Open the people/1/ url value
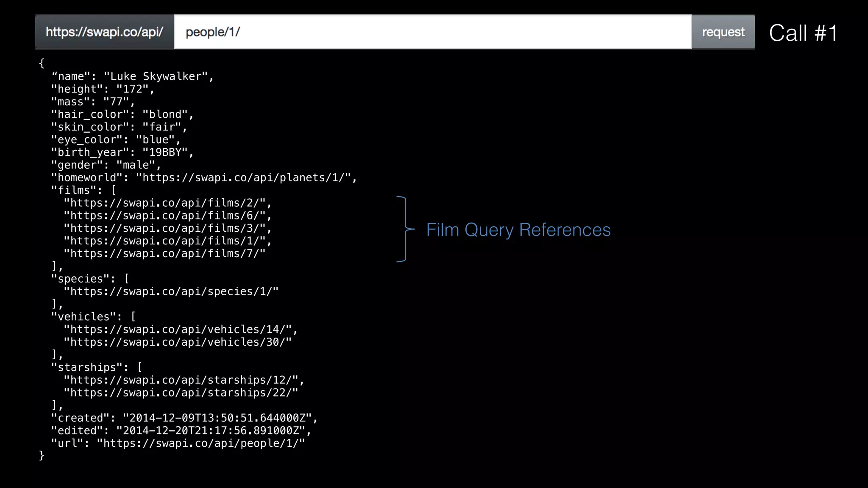Image resolution: width=868 pixels, height=488 pixels. [x=200, y=444]
